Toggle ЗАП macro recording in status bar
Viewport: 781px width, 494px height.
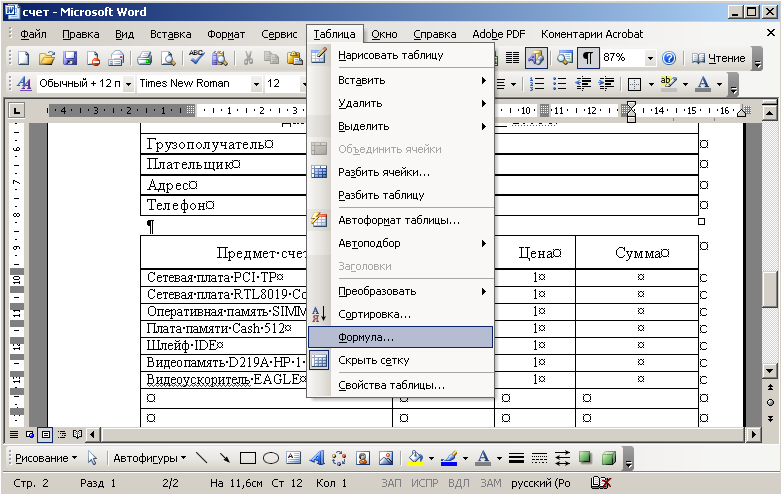391,483
